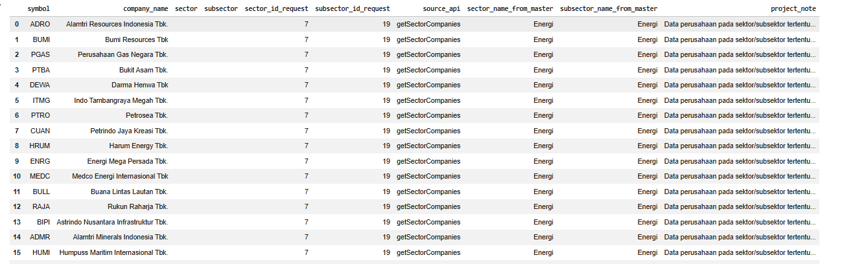
Task: Click the subsector column header
Action: pos(221,9)
